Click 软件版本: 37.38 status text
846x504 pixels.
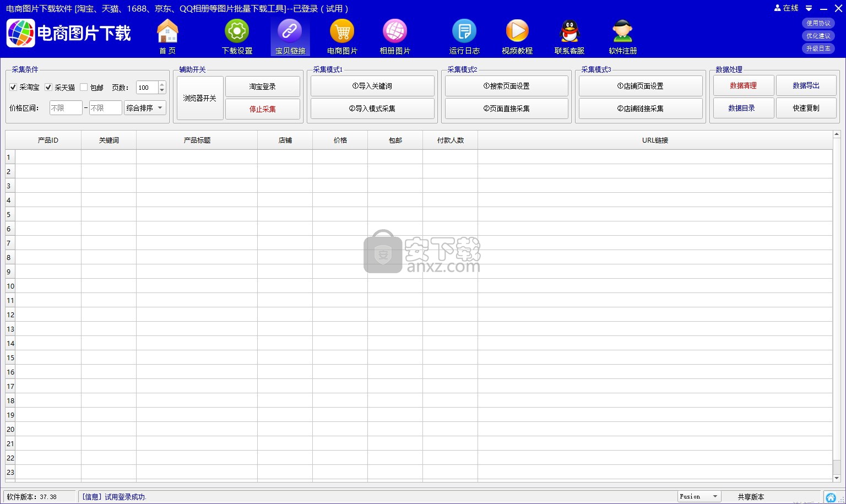click(x=31, y=497)
